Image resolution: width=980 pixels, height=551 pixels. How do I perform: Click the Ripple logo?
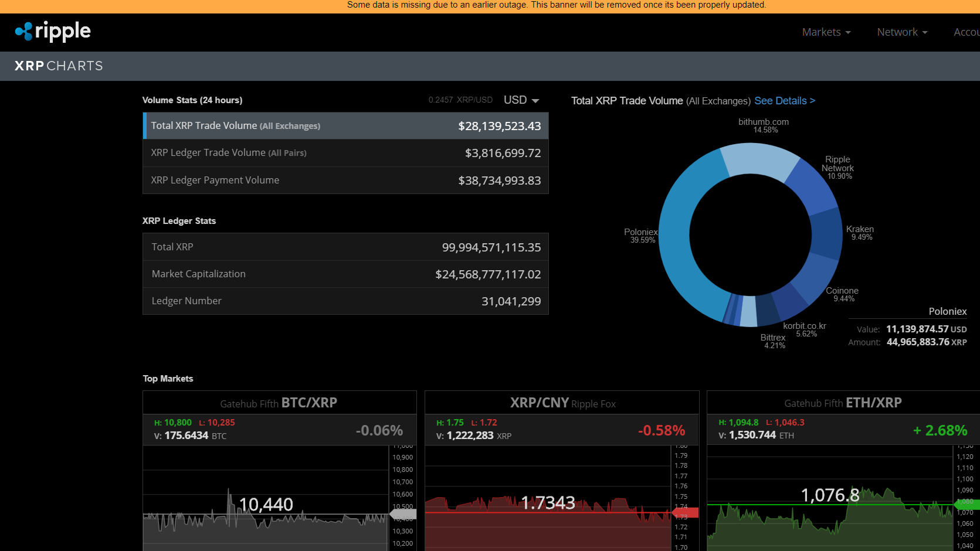point(53,32)
